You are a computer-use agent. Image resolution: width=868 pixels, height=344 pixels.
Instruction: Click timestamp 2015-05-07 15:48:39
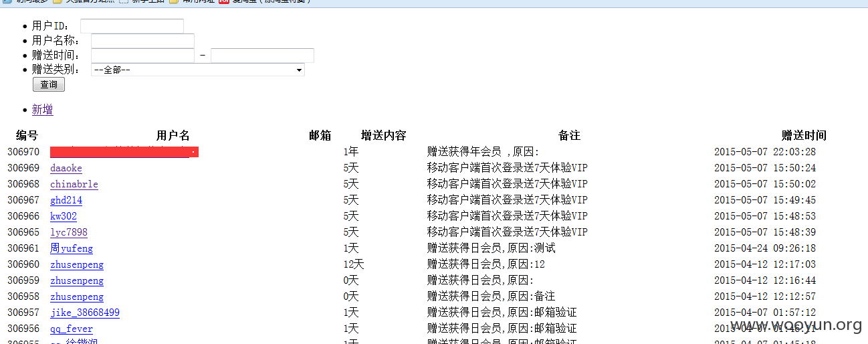[765, 232]
